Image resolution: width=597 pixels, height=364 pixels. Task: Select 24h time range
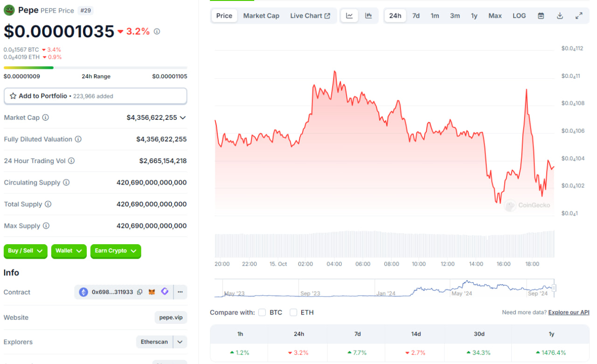395,16
